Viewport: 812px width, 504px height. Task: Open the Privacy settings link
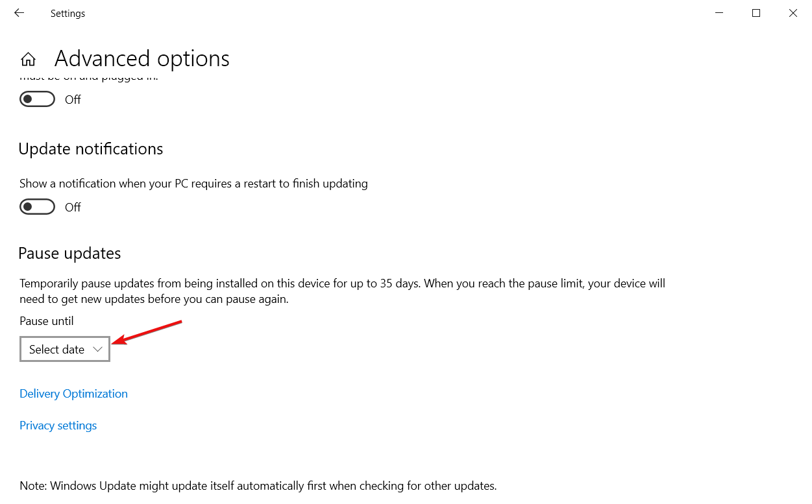[x=58, y=426]
